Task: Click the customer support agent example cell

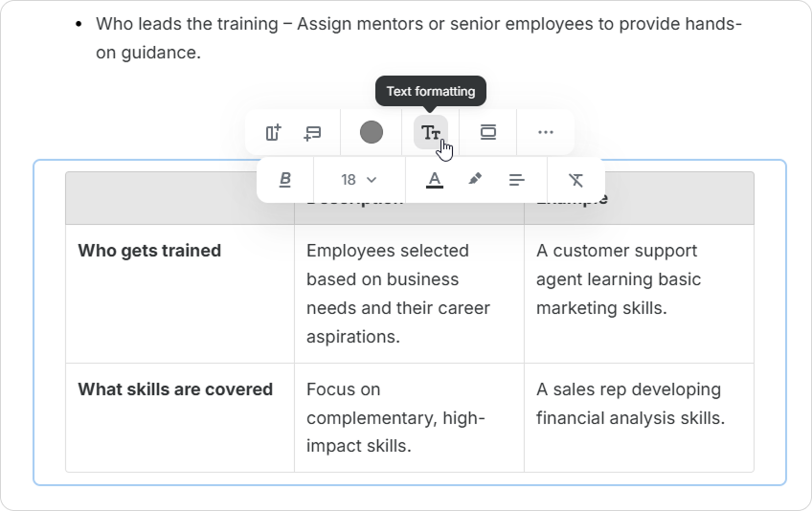Action: pos(619,279)
